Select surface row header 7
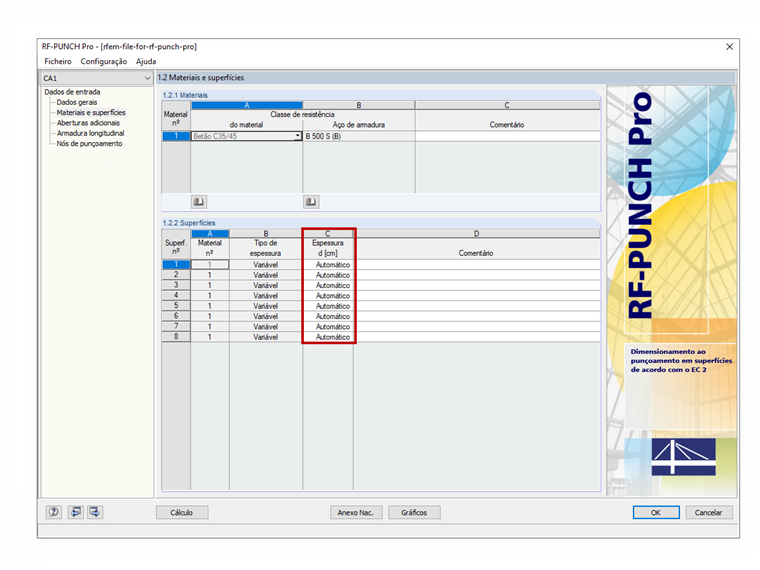760x570 pixels. (x=176, y=327)
